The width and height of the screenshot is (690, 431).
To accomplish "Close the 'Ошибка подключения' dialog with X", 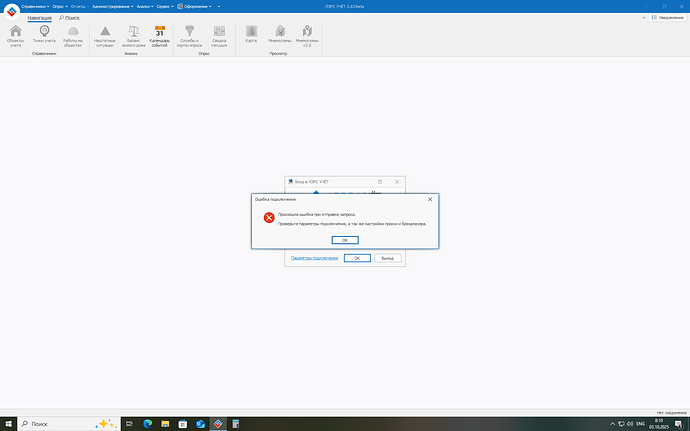I will [430, 199].
